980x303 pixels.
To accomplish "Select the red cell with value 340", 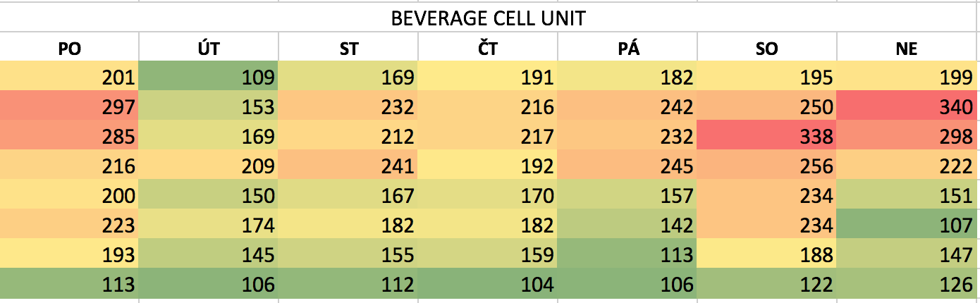I will (x=908, y=108).
